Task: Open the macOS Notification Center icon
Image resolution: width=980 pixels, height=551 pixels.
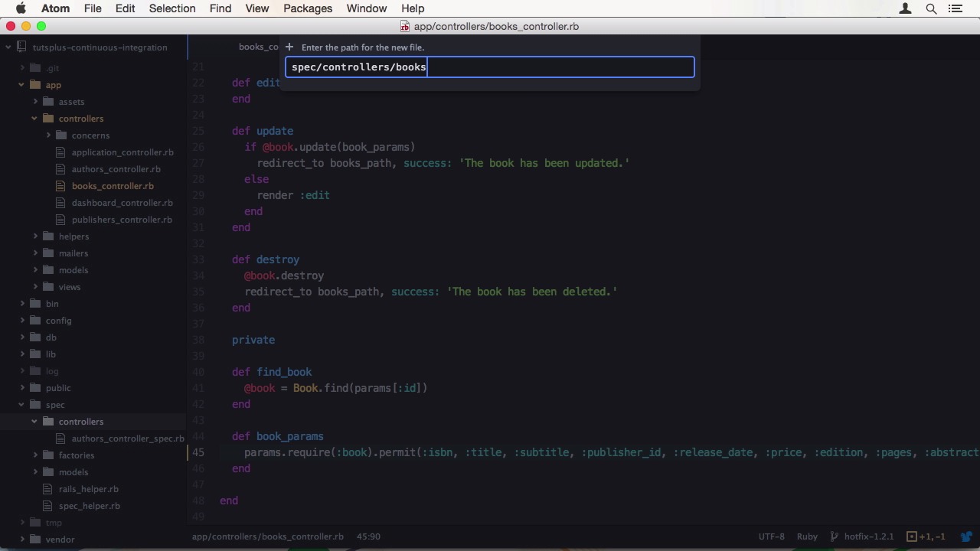Action: pyautogui.click(x=955, y=8)
